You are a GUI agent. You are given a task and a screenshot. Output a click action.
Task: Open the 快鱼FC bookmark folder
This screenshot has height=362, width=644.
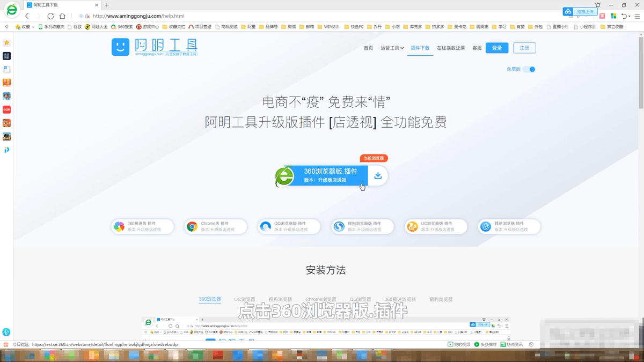tap(354, 26)
